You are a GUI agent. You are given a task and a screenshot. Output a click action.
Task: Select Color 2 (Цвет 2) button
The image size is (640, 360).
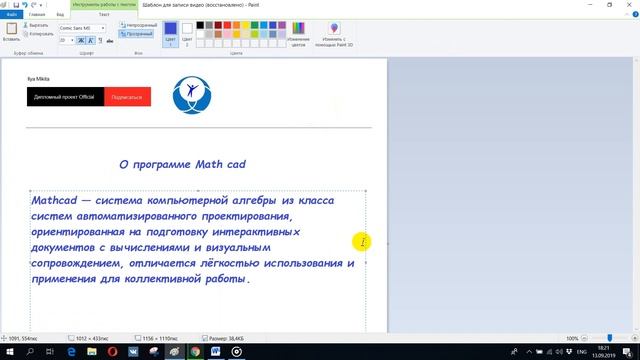pos(187,34)
